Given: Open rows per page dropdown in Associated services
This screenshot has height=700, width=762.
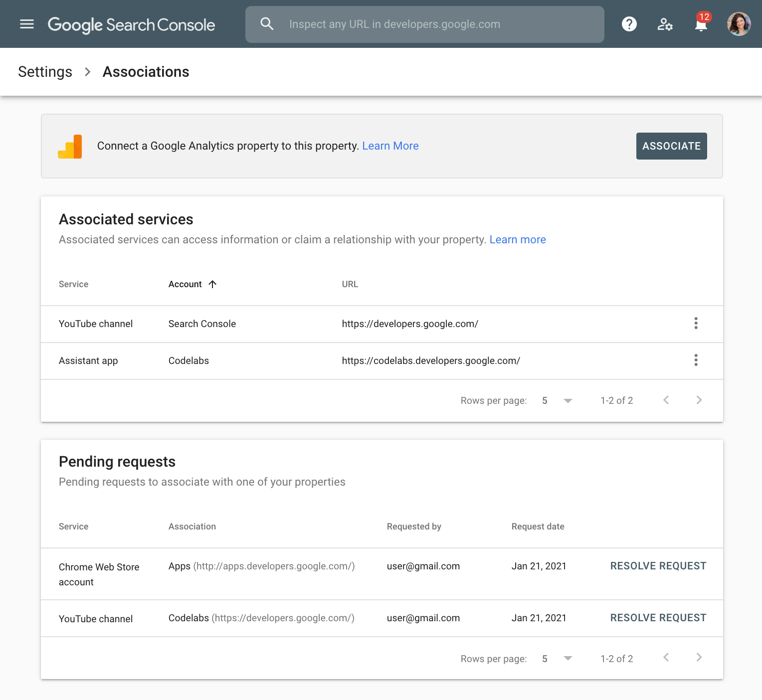Looking at the screenshot, I should pyautogui.click(x=568, y=400).
